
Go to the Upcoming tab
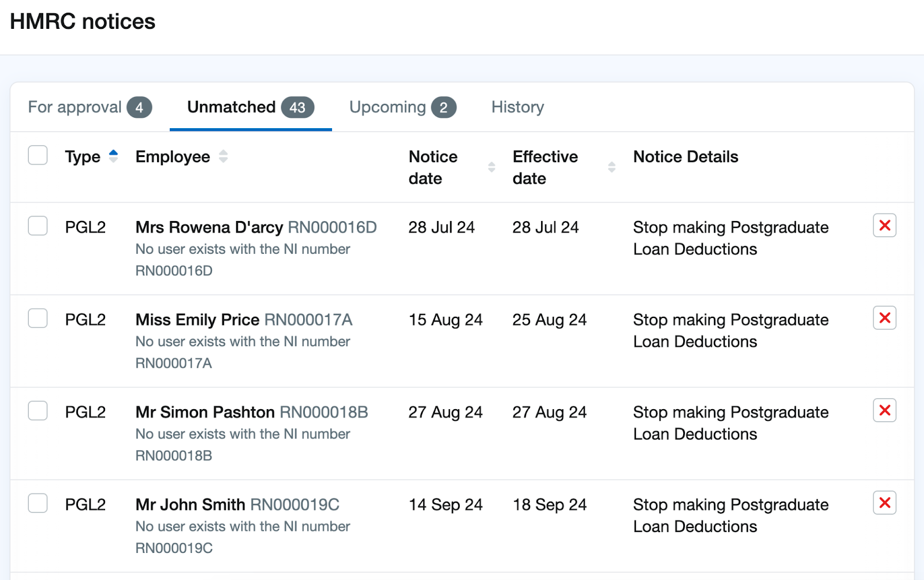pyautogui.click(x=403, y=107)
